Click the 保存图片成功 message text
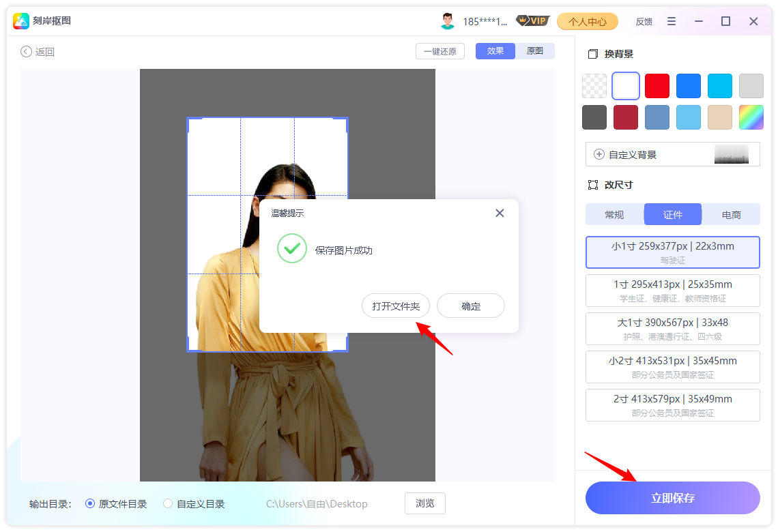778x532 pixels. (x=343, y=250)
